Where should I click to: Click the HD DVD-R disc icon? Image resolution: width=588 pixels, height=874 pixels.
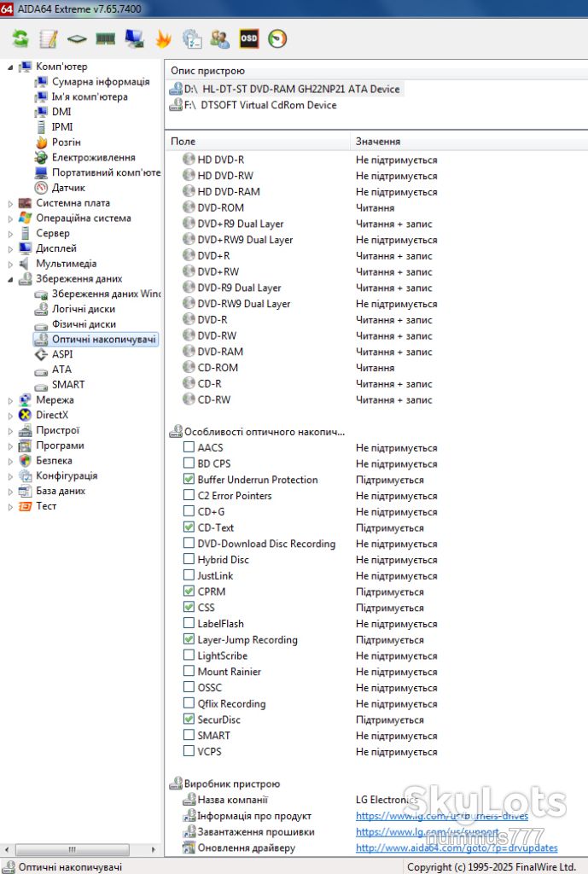189,160
